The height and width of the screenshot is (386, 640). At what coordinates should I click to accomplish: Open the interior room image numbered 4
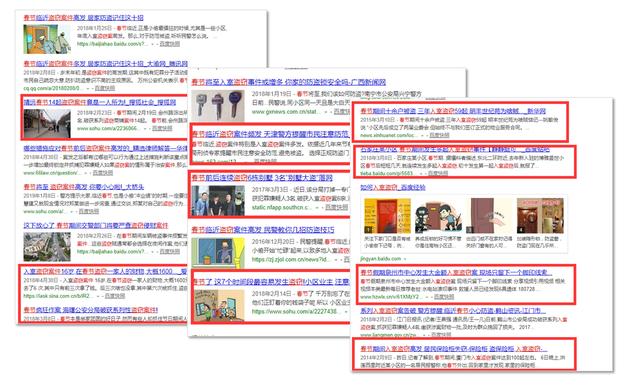coord(540,216)
